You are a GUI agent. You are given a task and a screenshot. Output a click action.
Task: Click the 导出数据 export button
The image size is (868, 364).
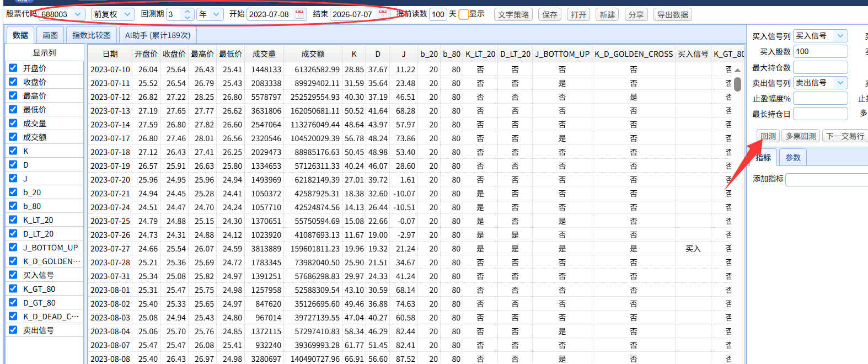click(x=672, y=15)
